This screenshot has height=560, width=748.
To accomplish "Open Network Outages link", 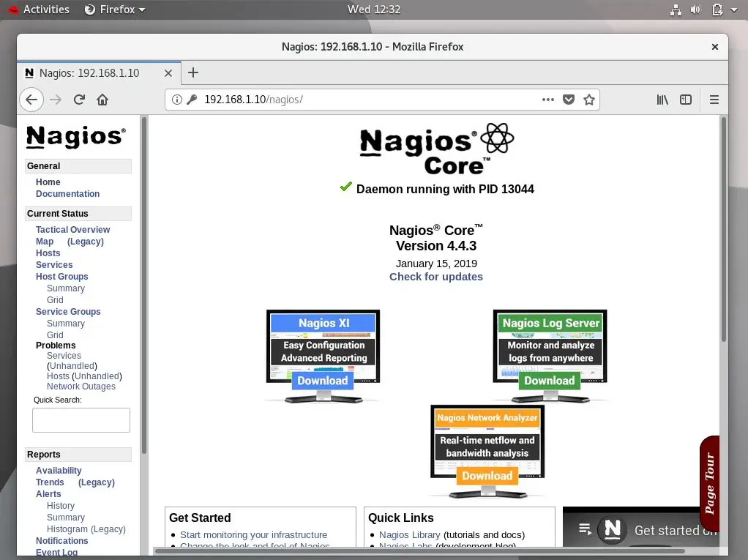I will (x=81, y=387).
